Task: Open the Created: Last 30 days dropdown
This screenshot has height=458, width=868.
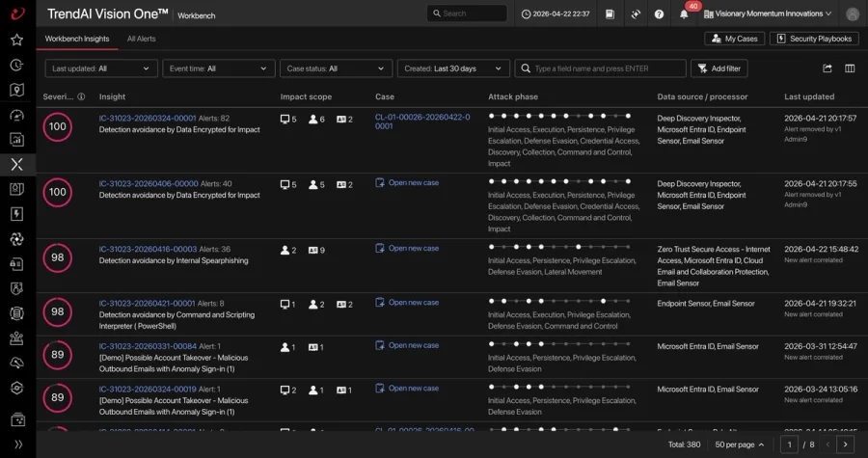Action: tap(453, 68)
